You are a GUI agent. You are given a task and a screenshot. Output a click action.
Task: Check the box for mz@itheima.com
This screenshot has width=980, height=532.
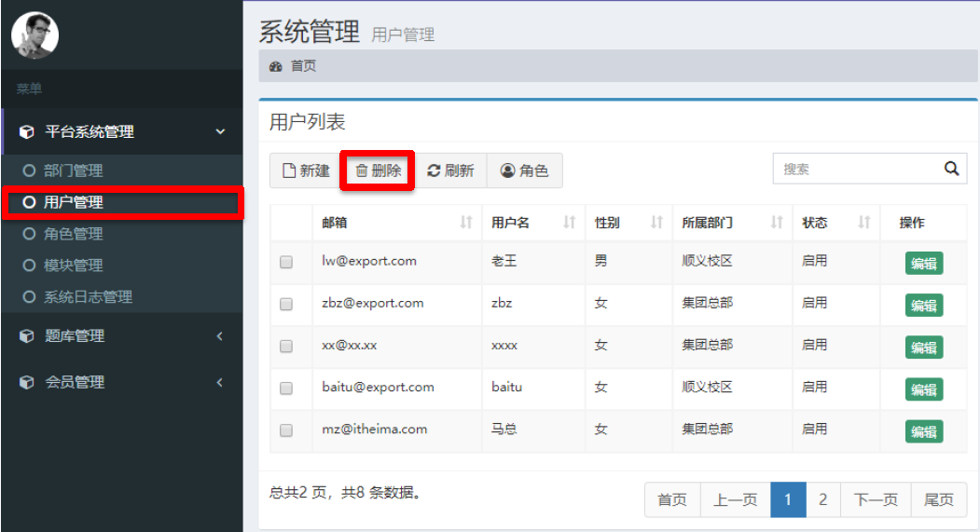[x=286, y=430]
